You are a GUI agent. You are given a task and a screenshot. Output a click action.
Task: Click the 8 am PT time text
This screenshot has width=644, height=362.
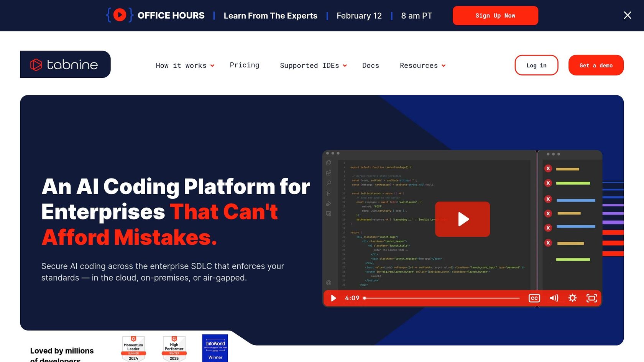click(x=417, y=16)
